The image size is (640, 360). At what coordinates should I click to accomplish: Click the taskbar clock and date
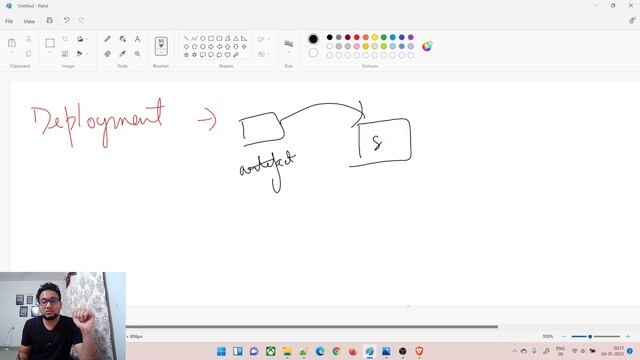pyautogui.click(x=612, y=351)
